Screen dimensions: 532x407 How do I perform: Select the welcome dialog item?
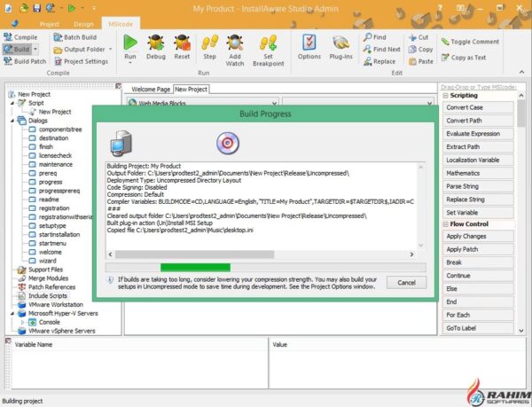50,252
